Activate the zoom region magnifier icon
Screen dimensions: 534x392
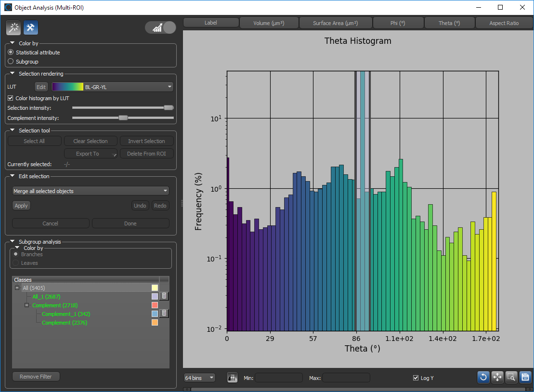pyautogui.click(x=511, y=378)
